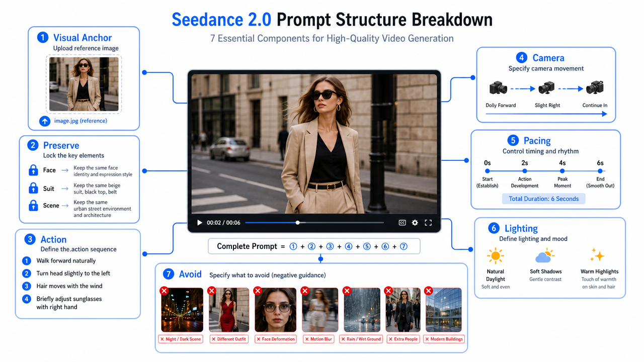Open the video player settings gear
The image size is (644, 362).
tap(415, 223)
